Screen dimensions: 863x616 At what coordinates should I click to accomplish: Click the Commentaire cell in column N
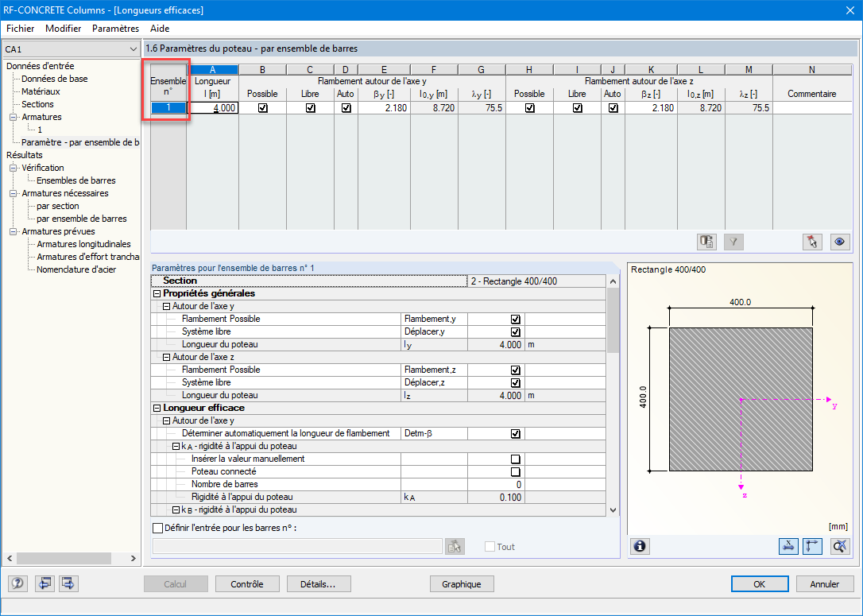pyautogui.click(x=812, y=108)
